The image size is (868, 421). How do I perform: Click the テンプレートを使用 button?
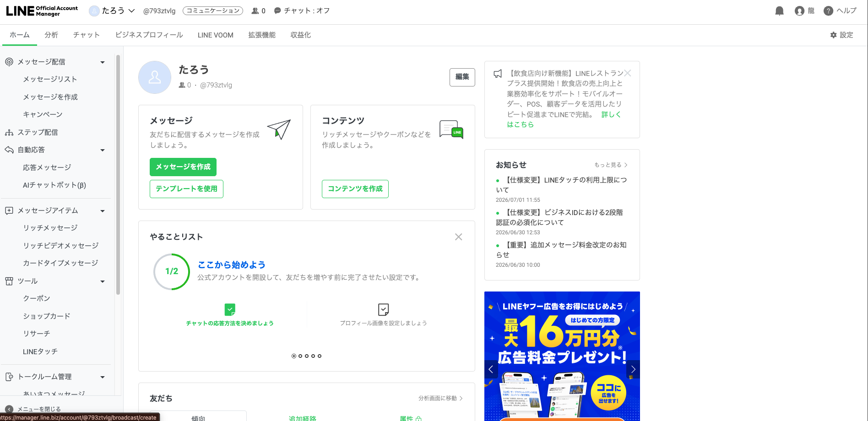point(186,189)
